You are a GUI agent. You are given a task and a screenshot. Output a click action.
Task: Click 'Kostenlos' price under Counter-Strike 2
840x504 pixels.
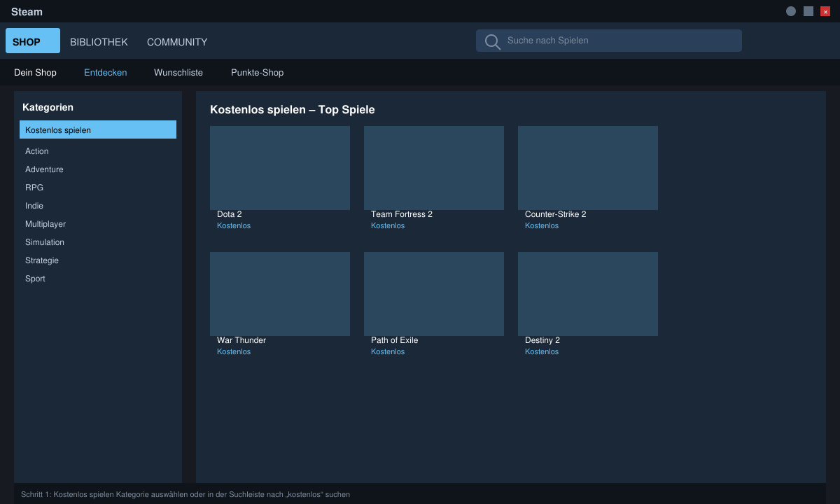coord(542,225)
